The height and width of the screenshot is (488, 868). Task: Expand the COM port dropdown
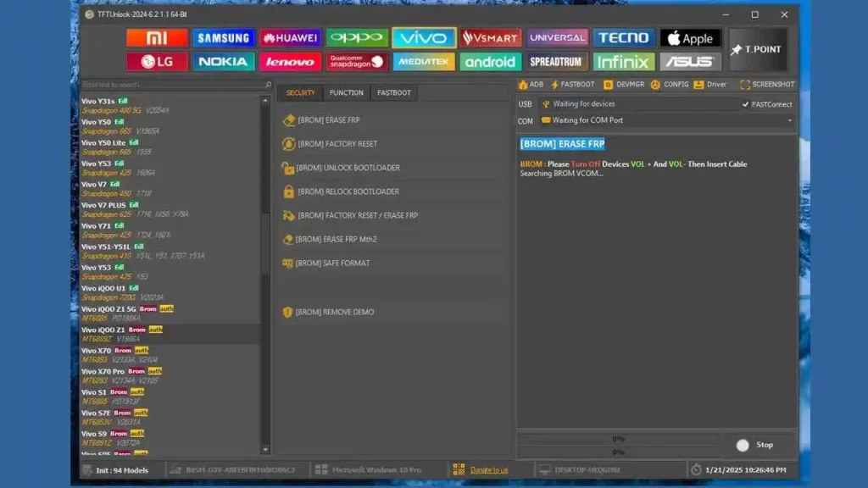(789, 120)
